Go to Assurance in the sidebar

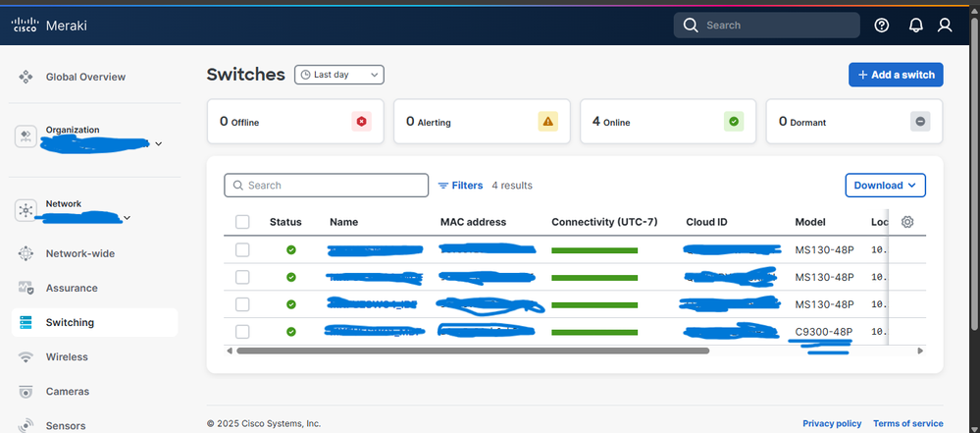click(x=72, y=289)
